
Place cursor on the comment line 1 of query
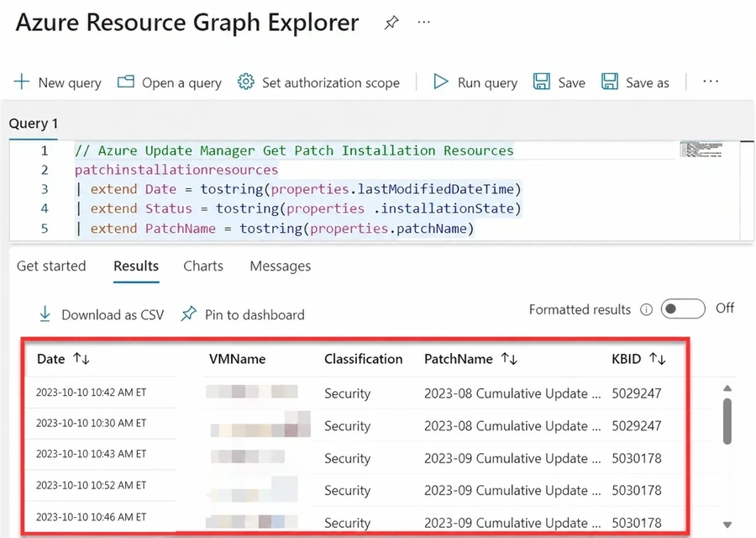pyautogui.click(x=294, y=150)
